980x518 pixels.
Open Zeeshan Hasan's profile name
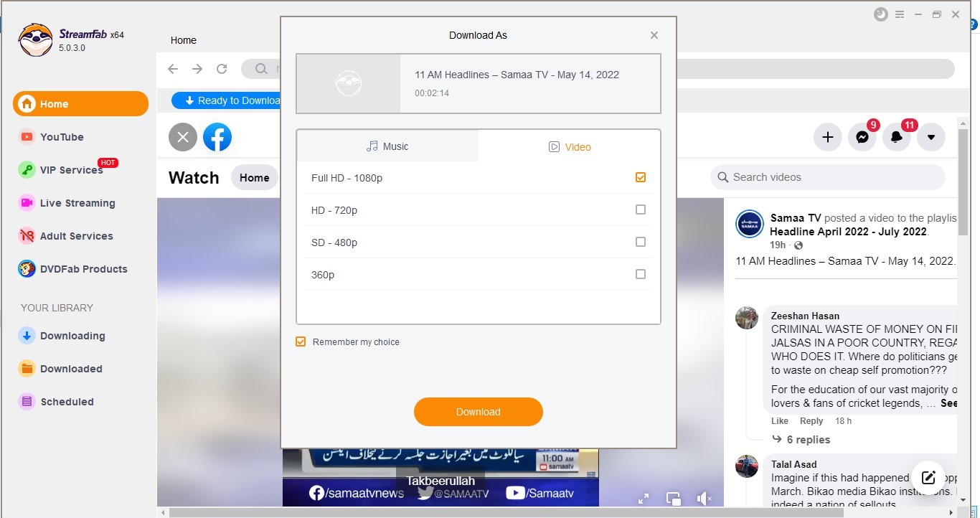tap(805, 316)
